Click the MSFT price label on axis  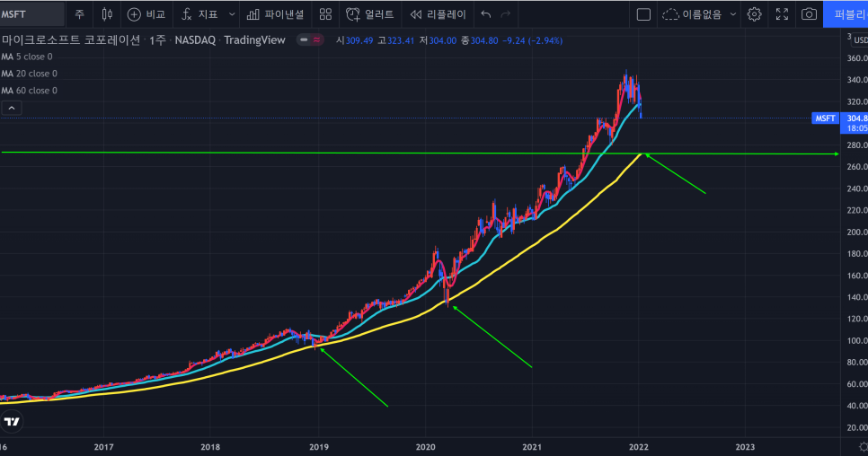click(x=825, y=118)
